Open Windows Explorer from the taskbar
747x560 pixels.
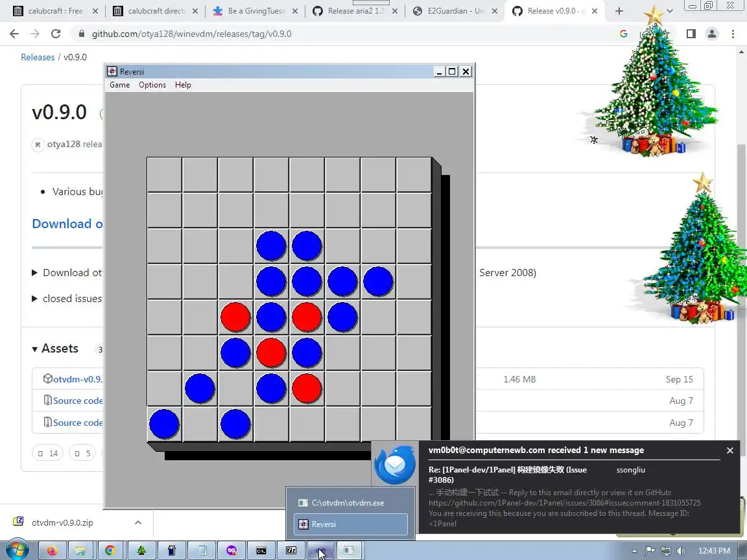tap(82, 550)
